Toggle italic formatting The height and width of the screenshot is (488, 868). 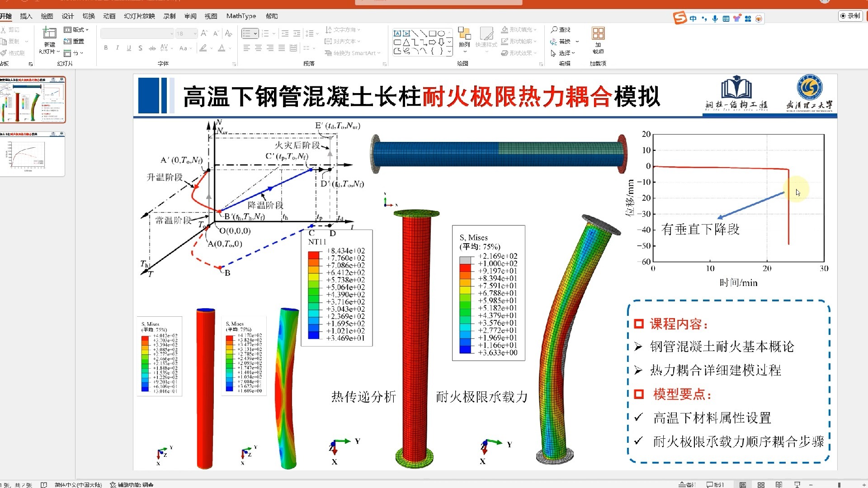coord(117,48)
